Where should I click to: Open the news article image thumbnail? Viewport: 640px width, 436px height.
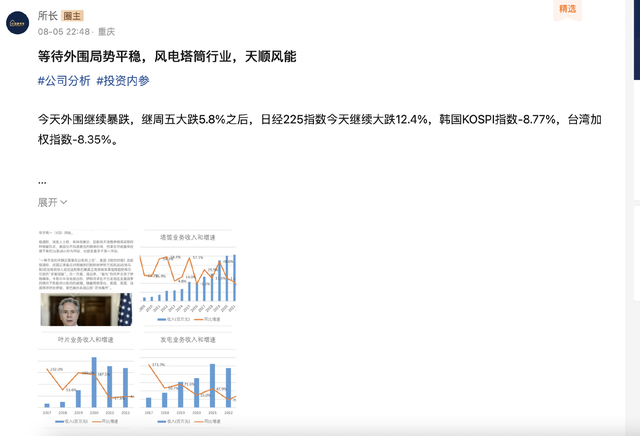pos(86,278)
